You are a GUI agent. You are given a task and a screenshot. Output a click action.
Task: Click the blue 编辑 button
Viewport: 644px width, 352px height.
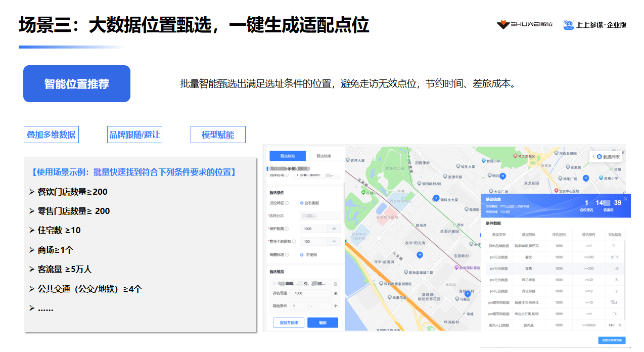coord(323,322)
